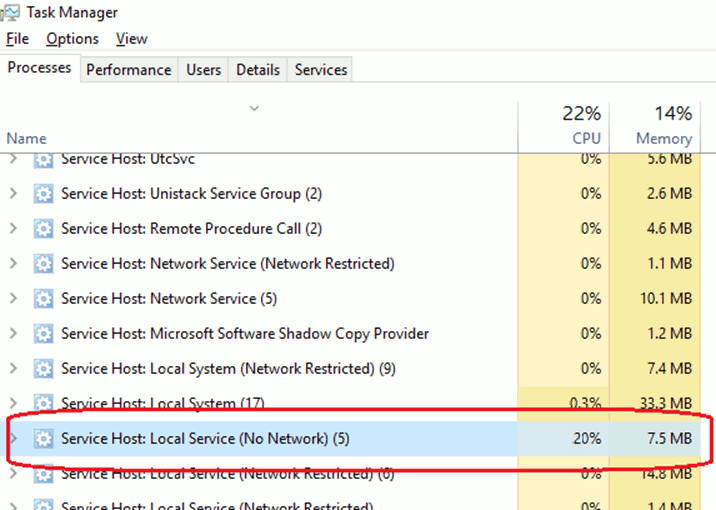Select Service Host: Network Service (Network Restricted)
Image resolution: width=716 pixels, height=510 pixels.
(x=227, y=263)
